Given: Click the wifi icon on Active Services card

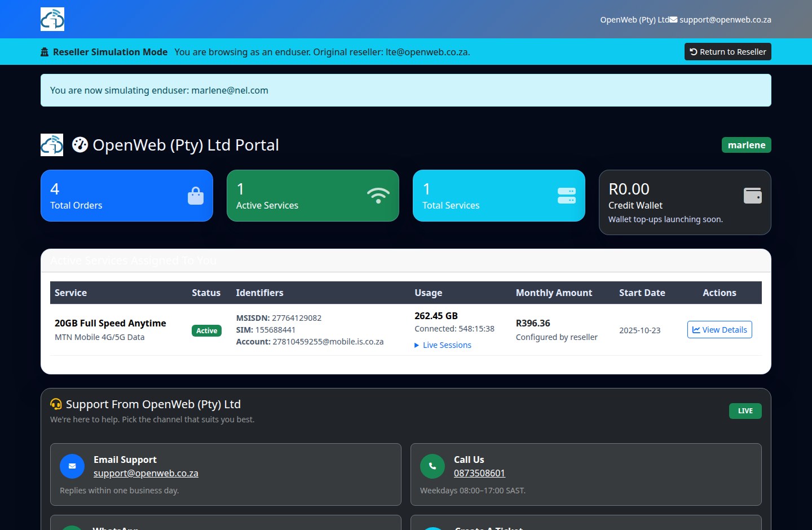Looking at the screenshot, I should 378,196.
